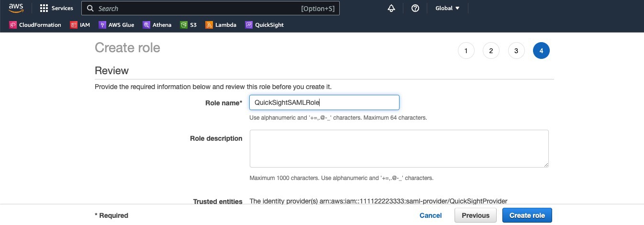This screenshot has width=644, height=225.
Task: Click the search magnifier icon
Action: (x=90, y=9)
